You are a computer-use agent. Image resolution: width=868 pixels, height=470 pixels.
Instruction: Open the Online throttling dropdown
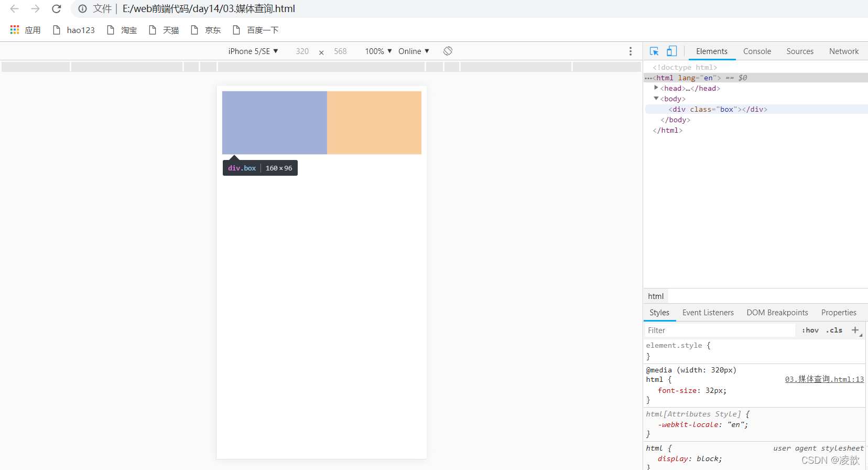tap(414, 51)
